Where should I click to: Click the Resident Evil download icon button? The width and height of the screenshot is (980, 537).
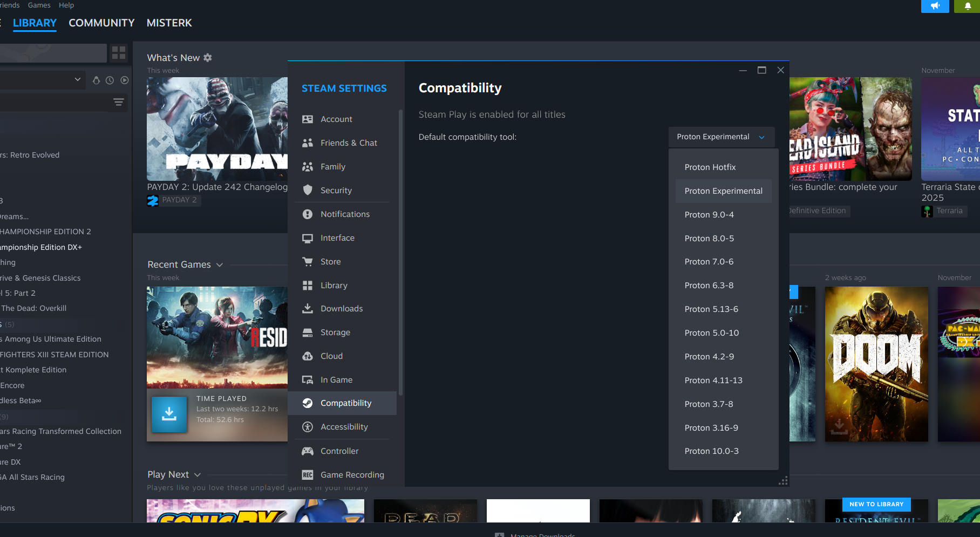pyautogui.click(x=169, y=414)
